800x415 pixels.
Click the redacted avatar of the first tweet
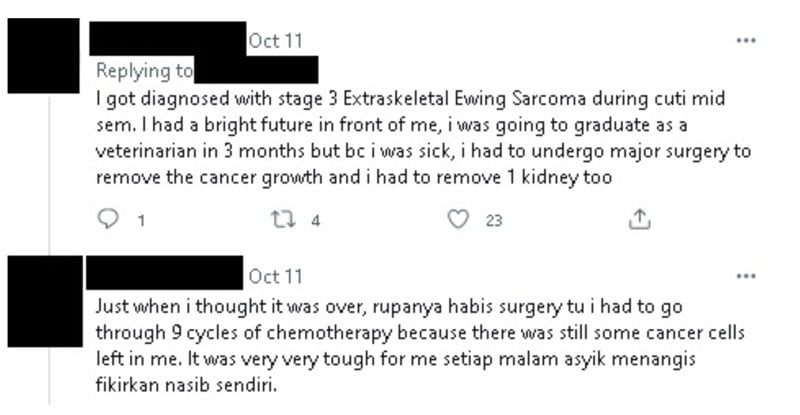click(43, 56)
